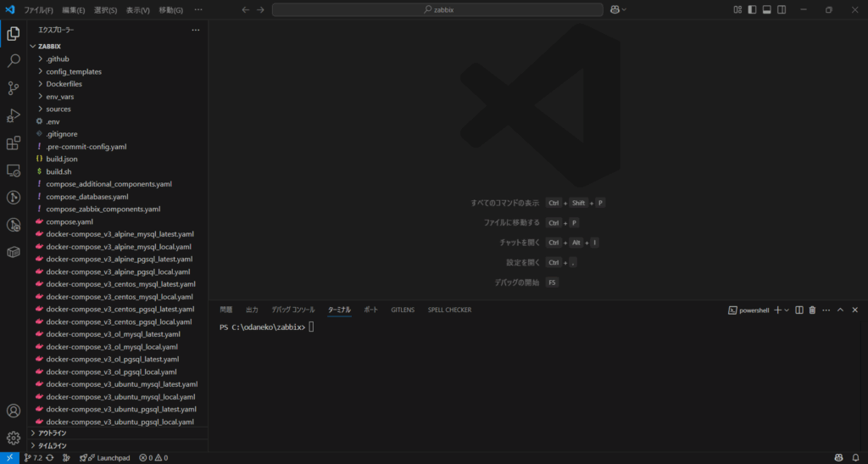This screenshot has width=868, height=464.
Task: Switch to the 問題 panel tab
Action: click(x=225, y=310)
